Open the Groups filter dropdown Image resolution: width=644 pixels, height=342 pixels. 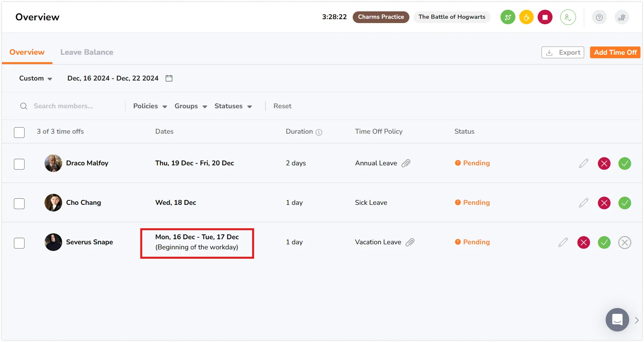[x=191, y=106]
